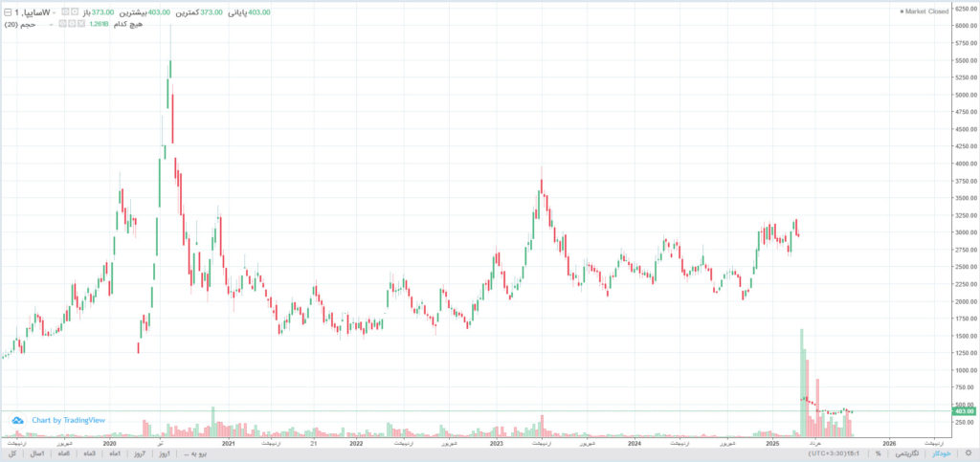Click the TradingView cloud logo
The image size is (980, 462).
18,420
